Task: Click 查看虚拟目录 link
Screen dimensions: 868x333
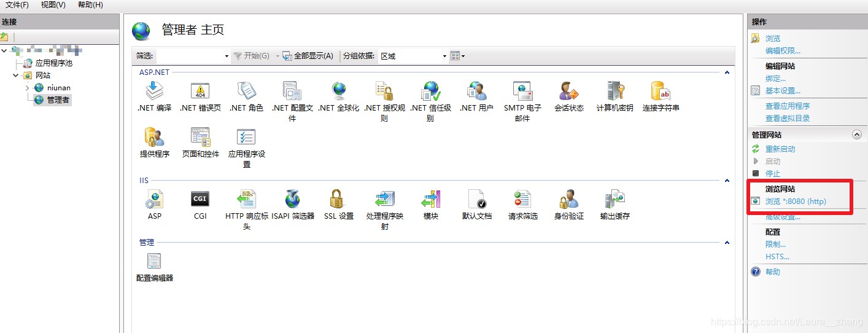Action: coord(788,118)
